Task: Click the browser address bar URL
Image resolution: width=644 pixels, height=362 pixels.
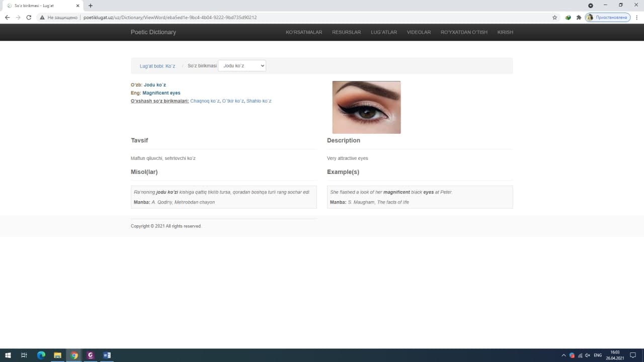Action: click(170, 17)
